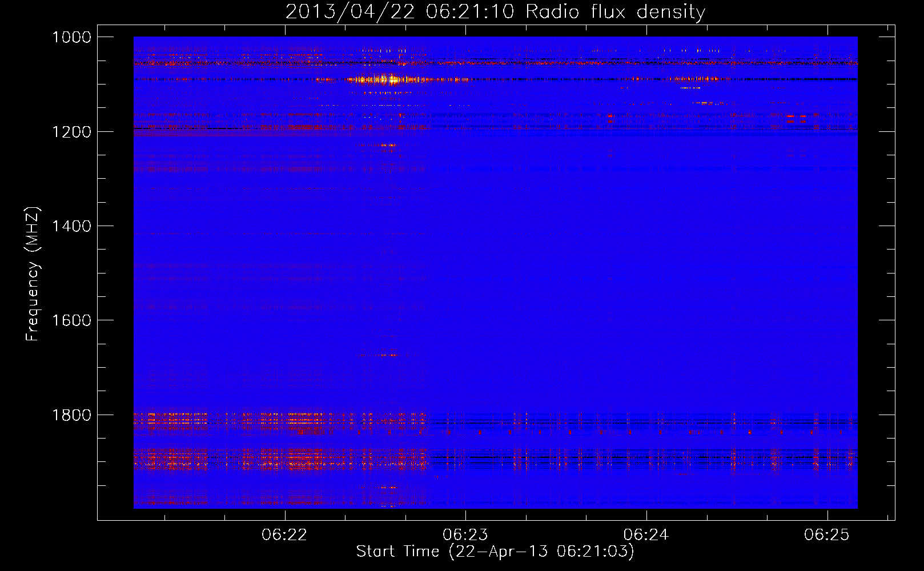
Task: Click the 06:23 time axis label
Action: (x=465, y=534)
